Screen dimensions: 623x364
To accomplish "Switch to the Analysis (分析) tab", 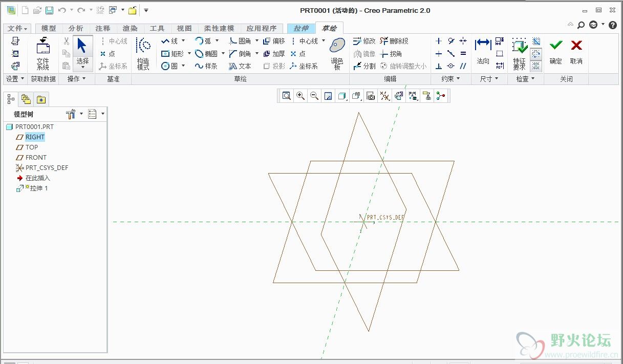I will [x=76, y=29].
